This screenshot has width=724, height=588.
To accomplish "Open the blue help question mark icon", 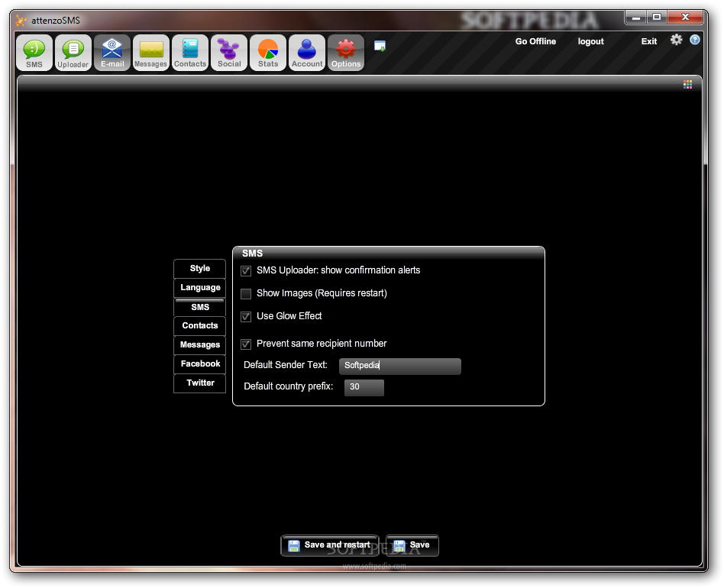I will coord(694,40).
